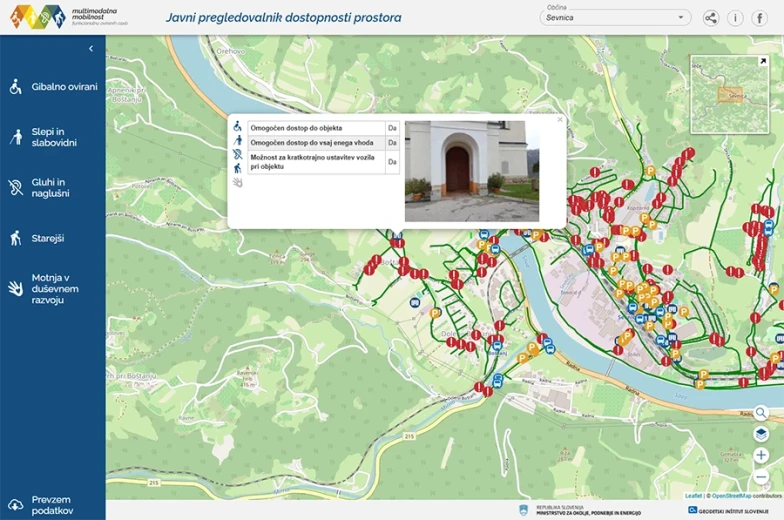Viewport: 784px width, 520px height.
Task: Open the map layers button
Action: (761, 434)
